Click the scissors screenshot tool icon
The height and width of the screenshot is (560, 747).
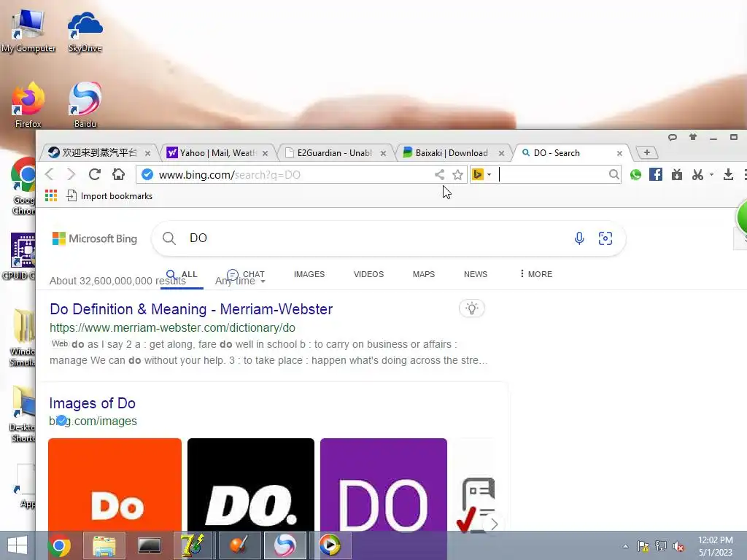click(x=698, y=175)
